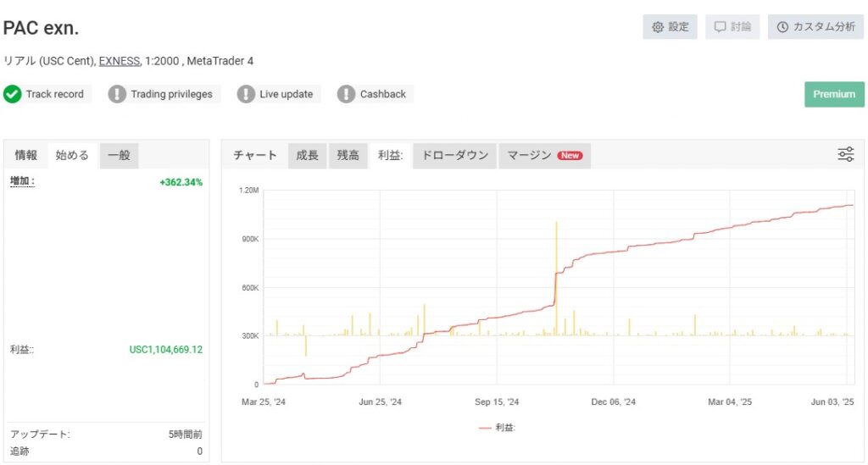Select the 残高 balance tab
Viewport: 868px width, 465px height.
pyautogui.click(x=348, y=155)
